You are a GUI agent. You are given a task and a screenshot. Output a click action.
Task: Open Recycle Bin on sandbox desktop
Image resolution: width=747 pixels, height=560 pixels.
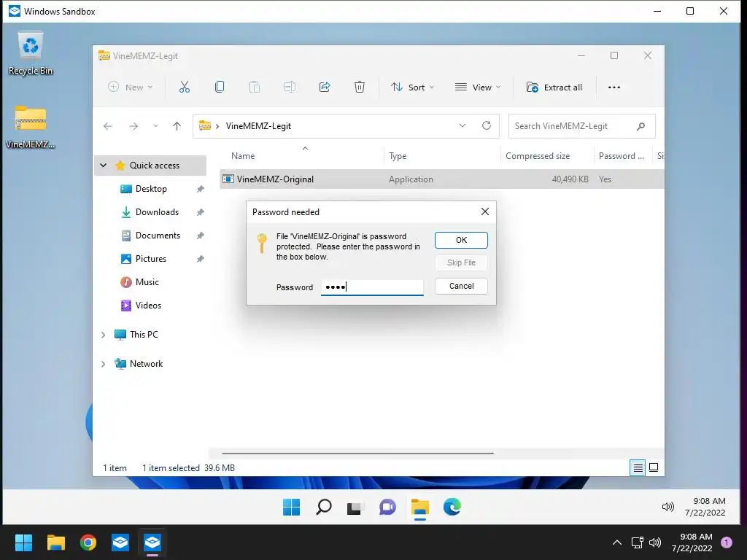click(31, 53)
